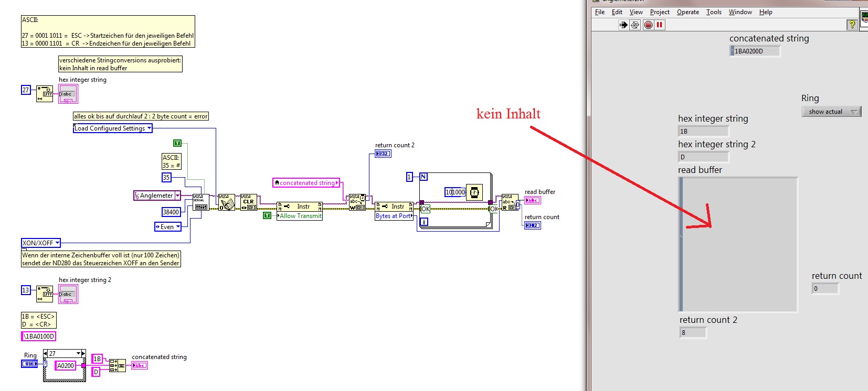Go to the next case of the case structure
This screenshot has width=868, height=391.
(83, 354)
